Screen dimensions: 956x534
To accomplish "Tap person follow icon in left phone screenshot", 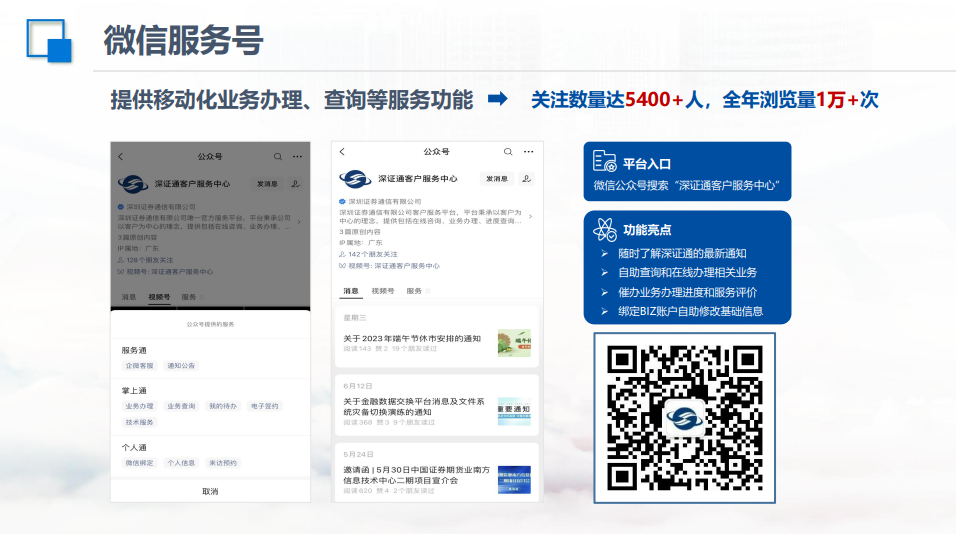I will pyautogui.click(x=296, y=183).
